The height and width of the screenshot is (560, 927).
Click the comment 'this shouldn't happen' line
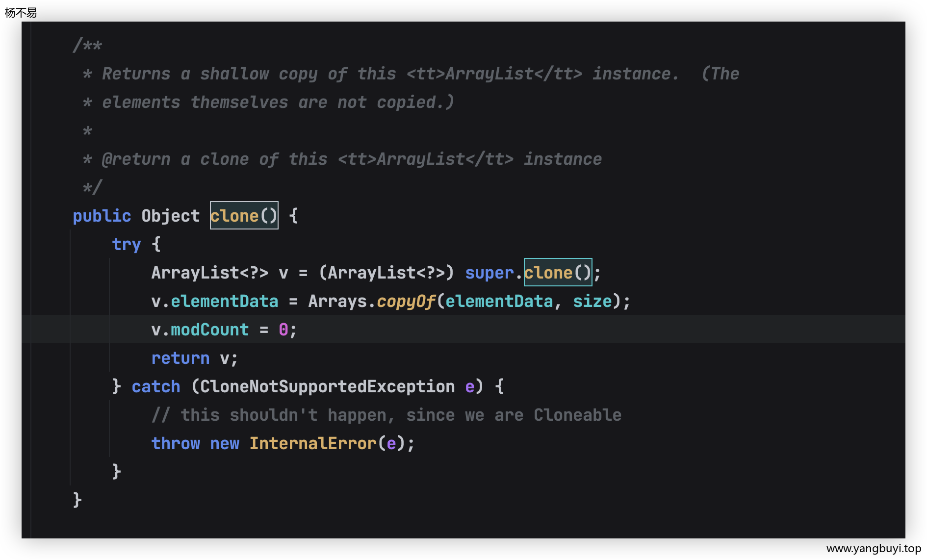386,414
